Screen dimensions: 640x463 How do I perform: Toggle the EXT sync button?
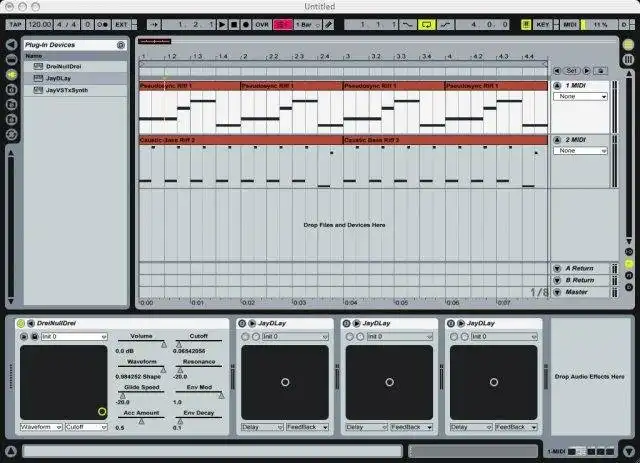(122, 24)
